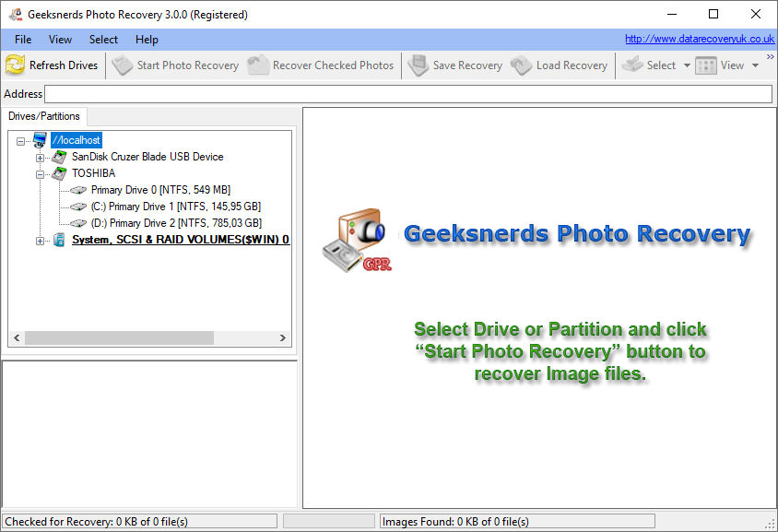
Task: Open the Select menu
Action: pyautogui.click(x=103, y=40)
